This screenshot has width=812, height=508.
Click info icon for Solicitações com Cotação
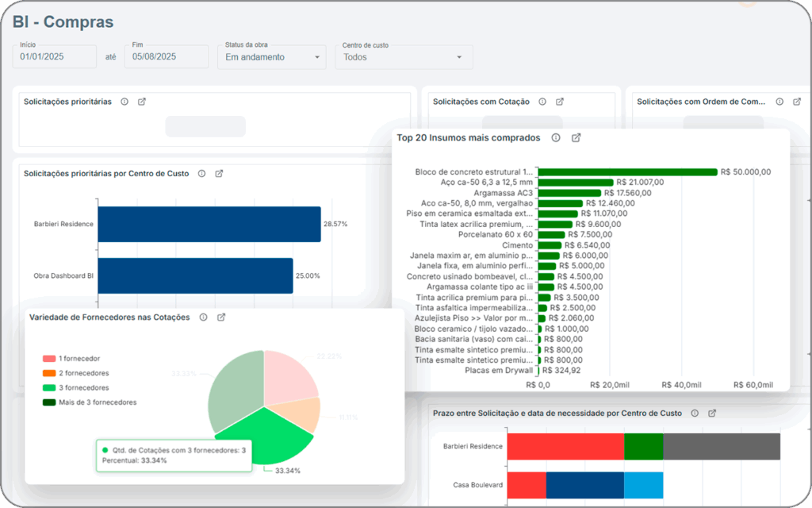pos(542,102)
